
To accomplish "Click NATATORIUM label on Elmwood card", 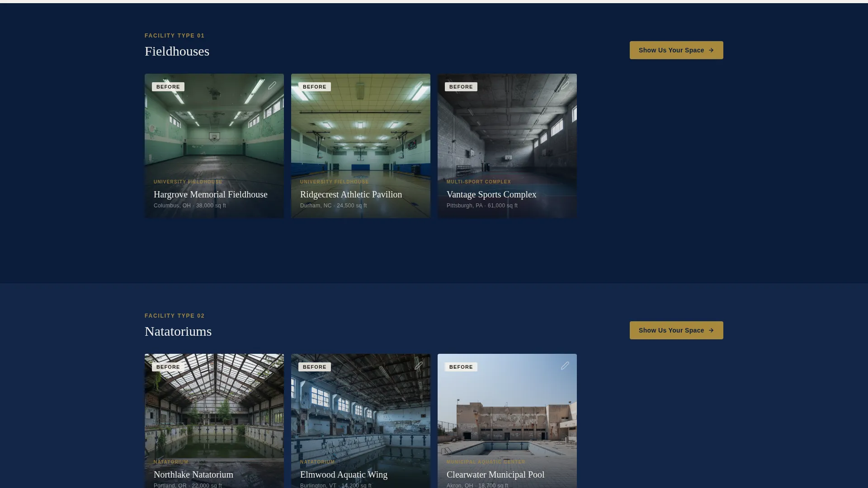I will (x=317, y=462).
